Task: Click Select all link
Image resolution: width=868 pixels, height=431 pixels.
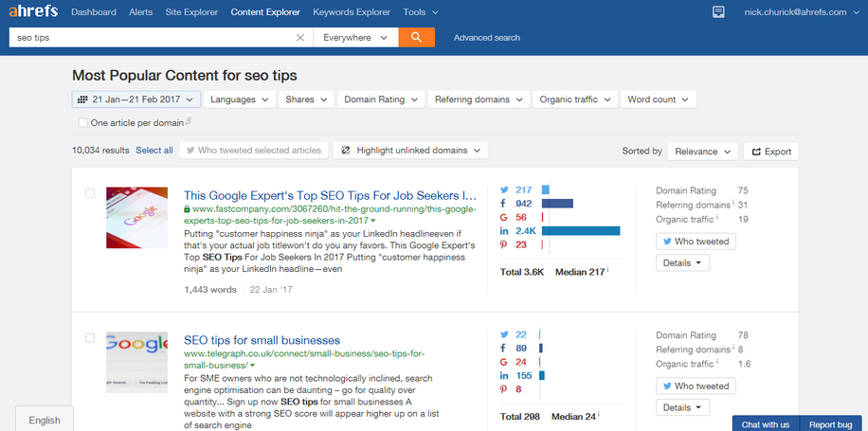Action: tap(154, 150)
